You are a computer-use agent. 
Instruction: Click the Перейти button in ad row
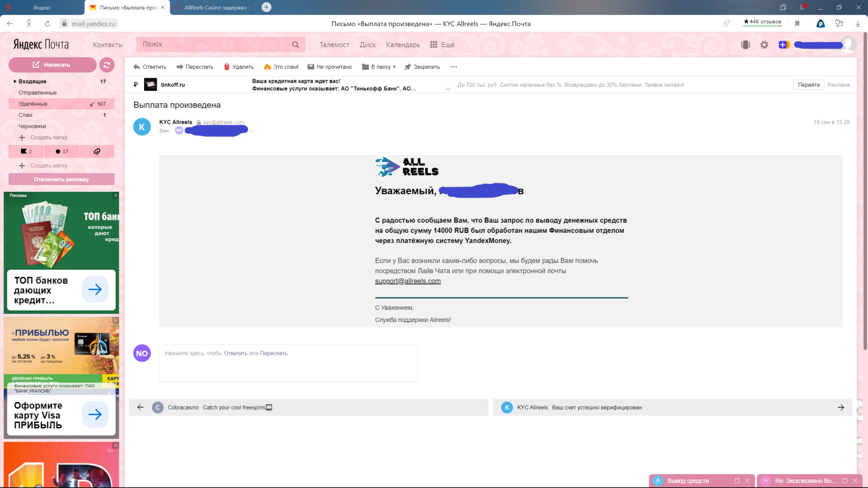[808, 85]
